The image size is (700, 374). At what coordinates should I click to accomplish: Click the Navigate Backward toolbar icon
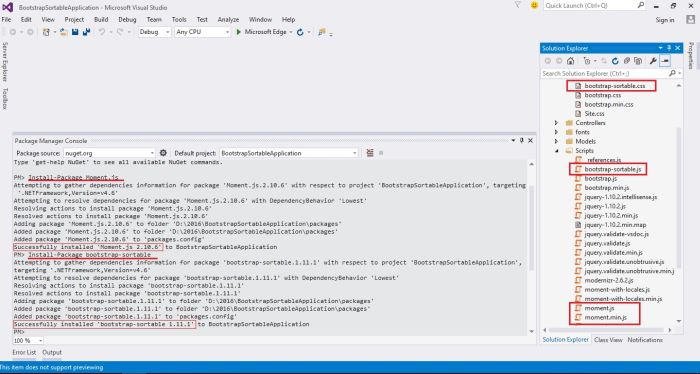pyautogui.click(x=12, y=32)
